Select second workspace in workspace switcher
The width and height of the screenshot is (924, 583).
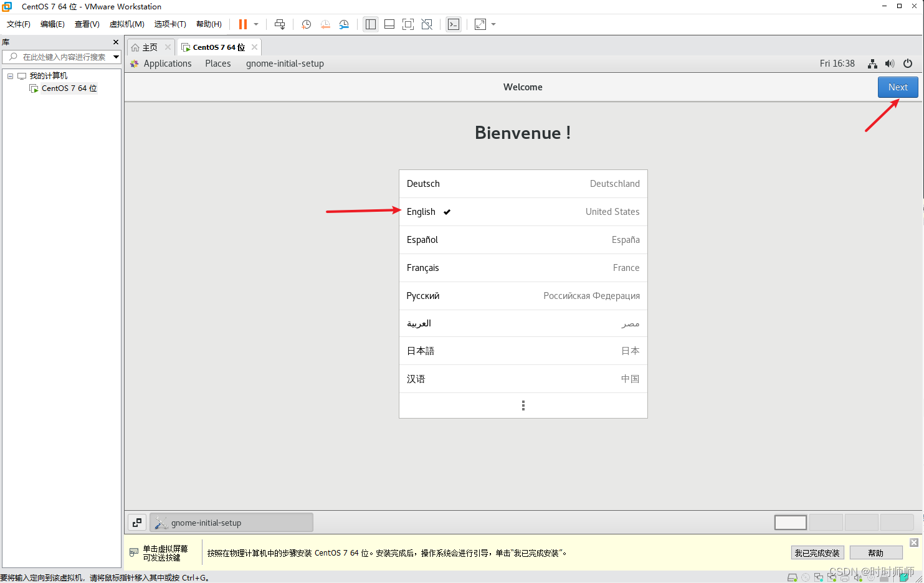826,523
